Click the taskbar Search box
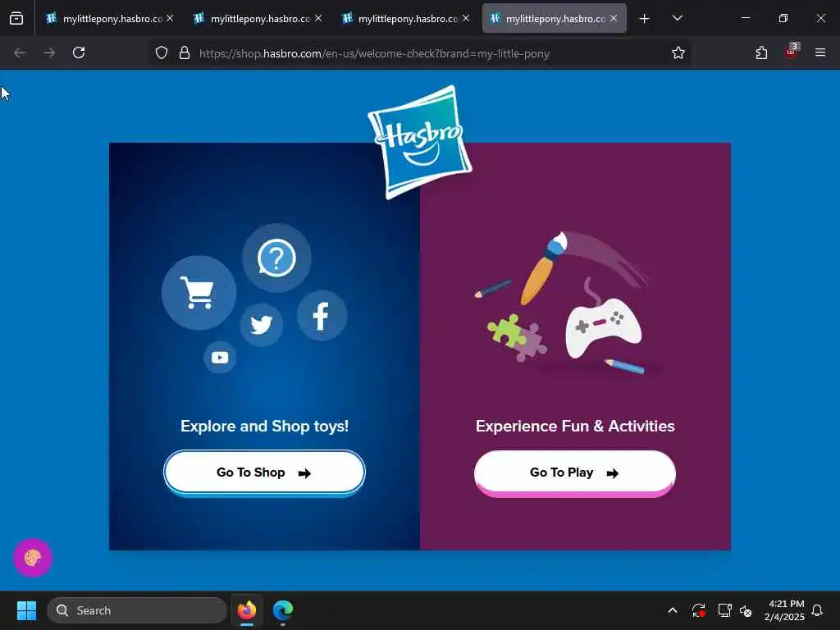This screenshot has height=630, width=840. click(137, 610)
